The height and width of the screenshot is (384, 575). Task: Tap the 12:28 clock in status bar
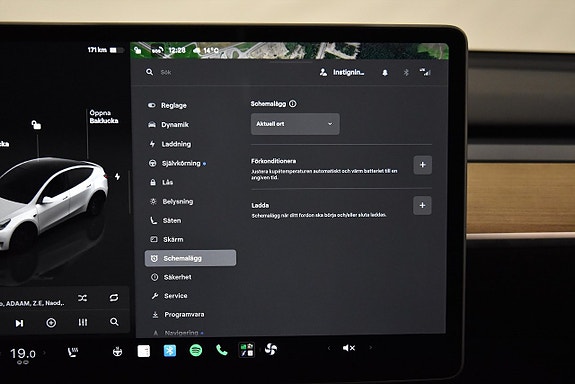[177, 50]
